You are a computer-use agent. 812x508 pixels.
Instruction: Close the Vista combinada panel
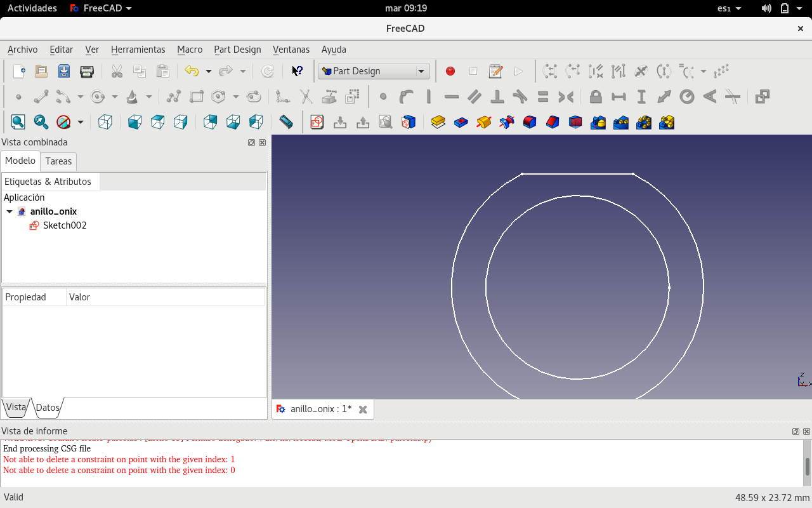pos(262,143)
